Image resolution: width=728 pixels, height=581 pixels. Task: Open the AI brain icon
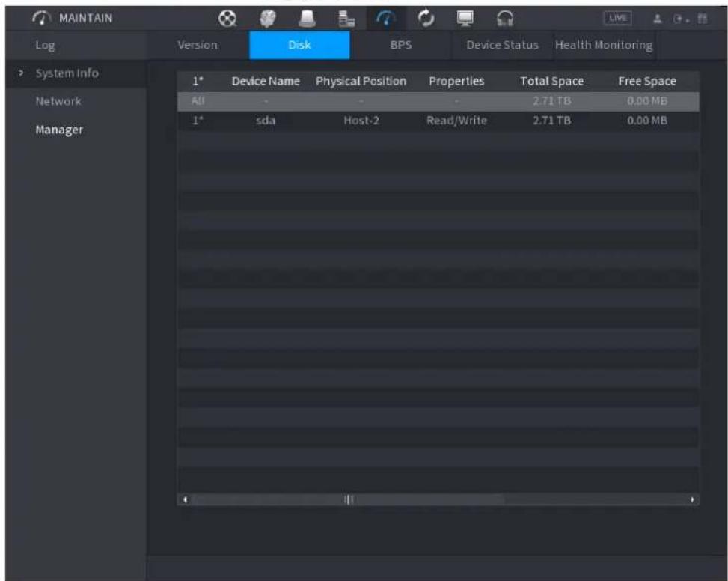point(267,19)
